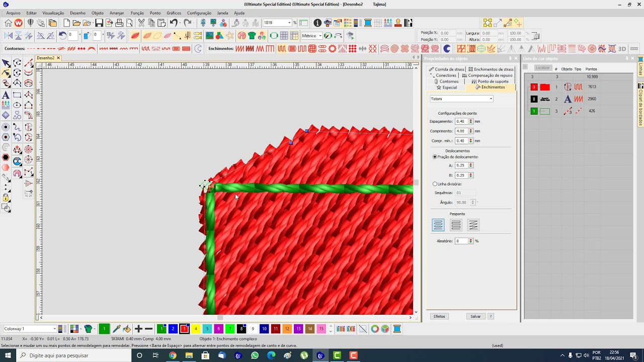Select lettering object row with 2960 stitches

pos(578,99)
